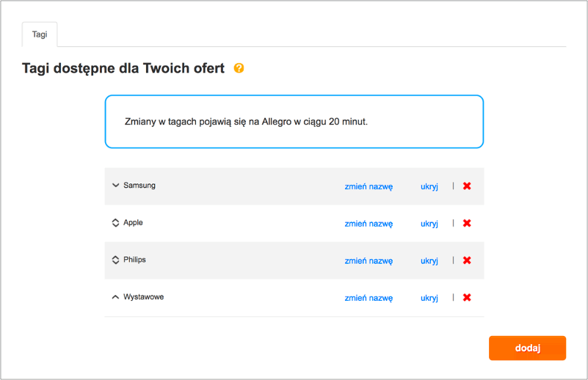This screenshot has height=380, width=588.
Task: Hide the Wystawowe tag via ukryj
Action: [x=429, y=298]
